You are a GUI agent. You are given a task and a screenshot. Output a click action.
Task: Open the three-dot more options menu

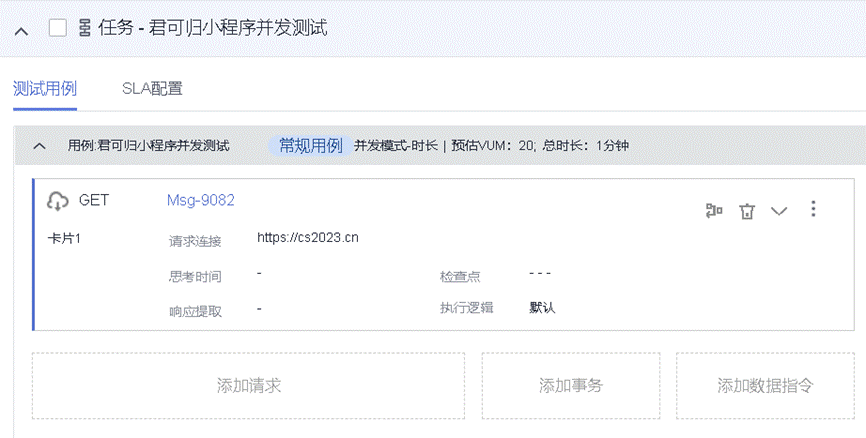click(x=813, y=209)
